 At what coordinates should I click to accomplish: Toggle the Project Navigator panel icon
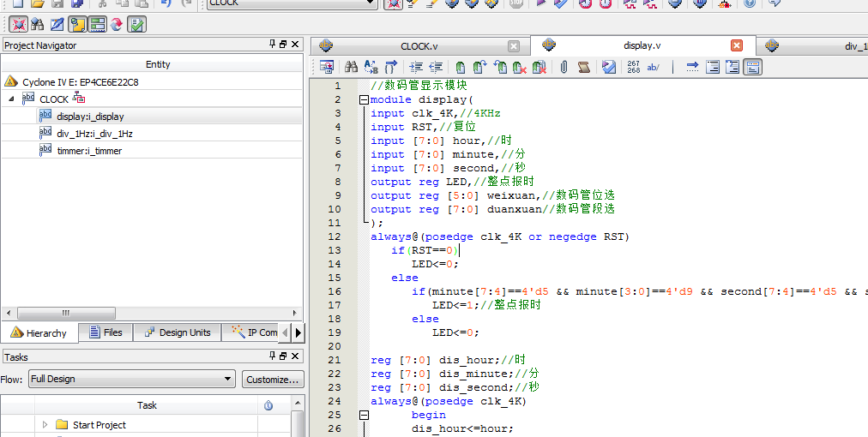(x=18, y=24)
